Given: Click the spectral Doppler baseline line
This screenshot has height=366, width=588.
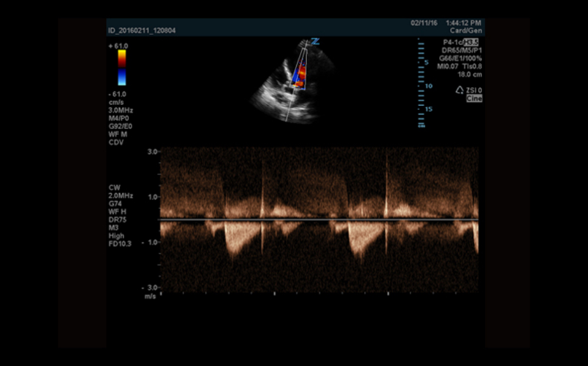Looking at the screenshot, I should click(319, 220).
